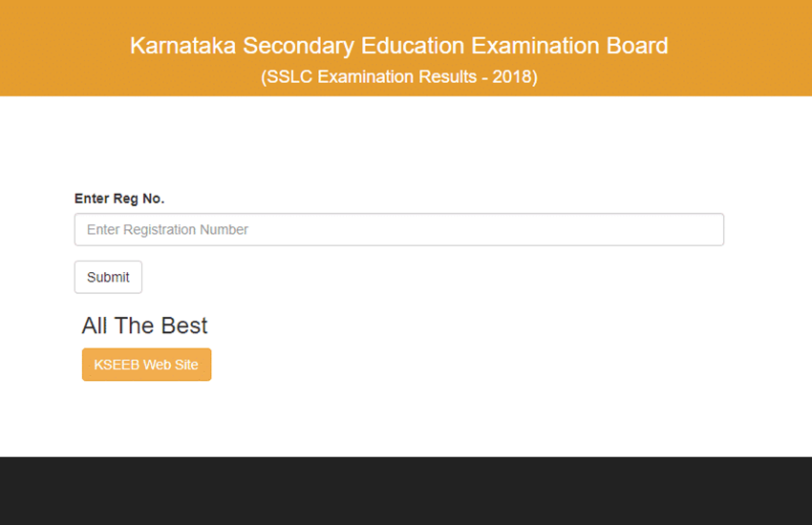Click the dark footer bar
The image size is (812, 525).
tap(406, 491)
